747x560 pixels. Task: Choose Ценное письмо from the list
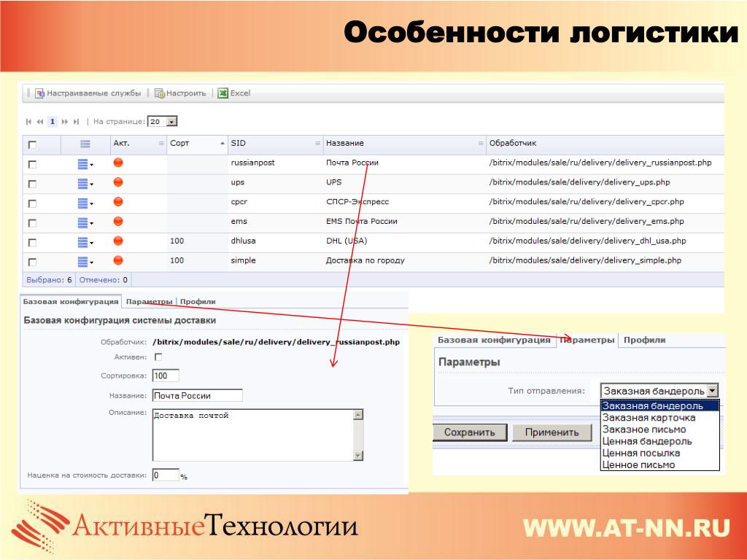coord(659,464)
